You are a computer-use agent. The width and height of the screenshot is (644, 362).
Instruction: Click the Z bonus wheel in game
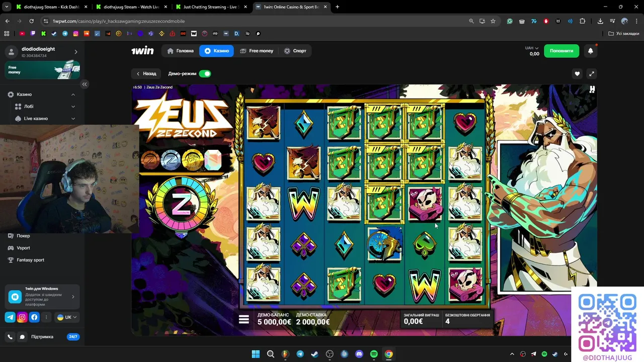click(x=182, y=204)
